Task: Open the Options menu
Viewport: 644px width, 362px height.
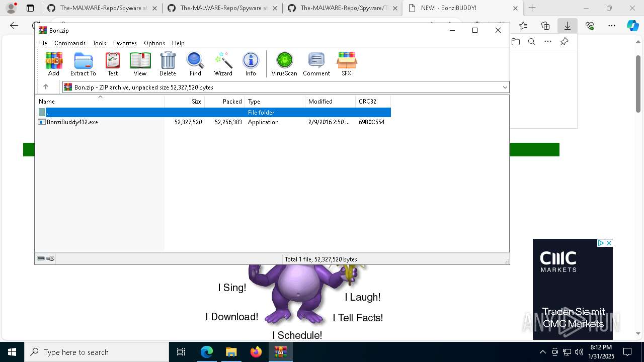Action: [x=154, y=43]
